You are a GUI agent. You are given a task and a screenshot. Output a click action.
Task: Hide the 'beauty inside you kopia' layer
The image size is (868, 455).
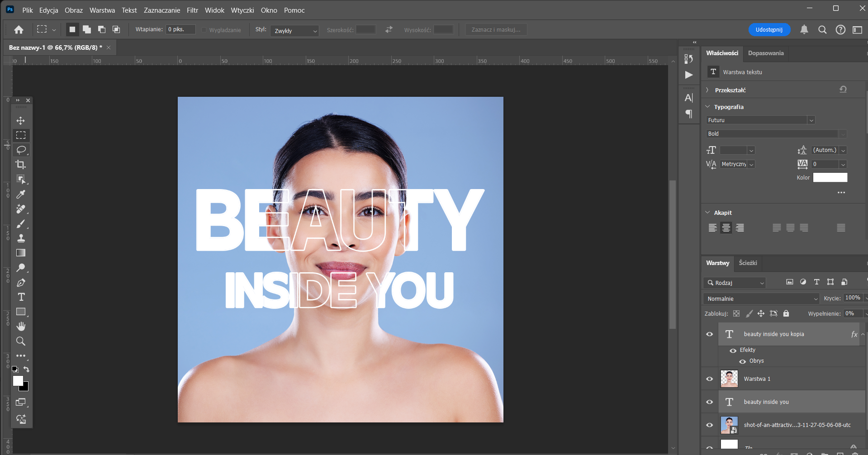709,334
